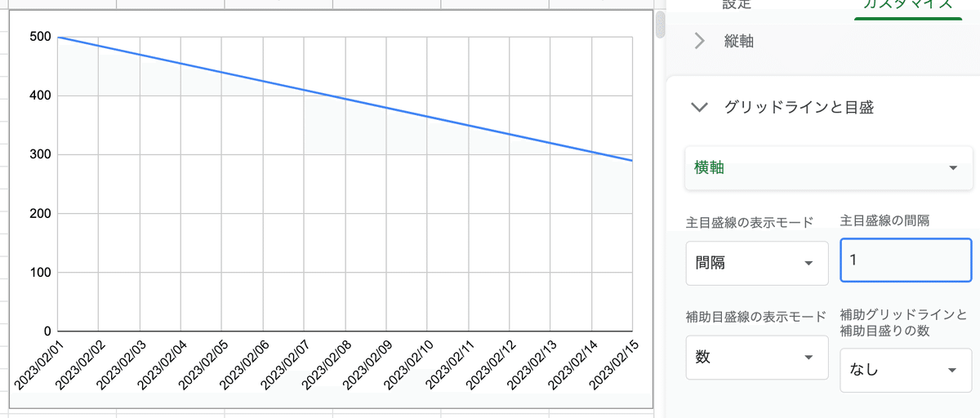This screenshot has height=418, width=980.
Task: Open the なし minor gridline count dropdown
Action: pyautogui.click(x=906, y=370)
